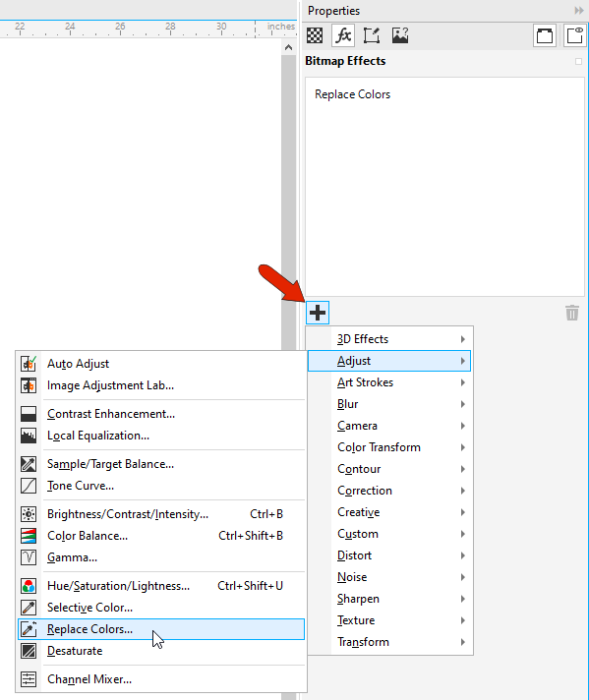This screenshot has width=589, height=700.
Task: Click the trash delete effect icon
Action: tap(572, 313)
